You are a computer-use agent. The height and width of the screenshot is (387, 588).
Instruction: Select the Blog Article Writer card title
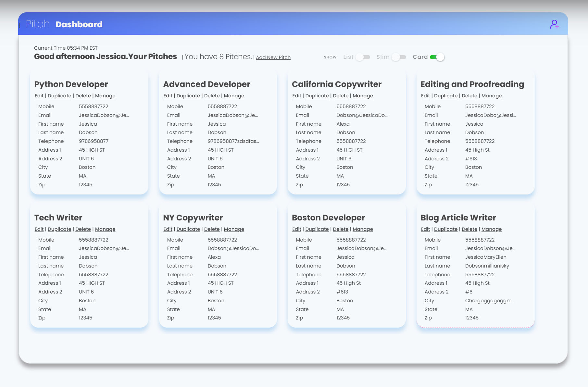point(458,218)
